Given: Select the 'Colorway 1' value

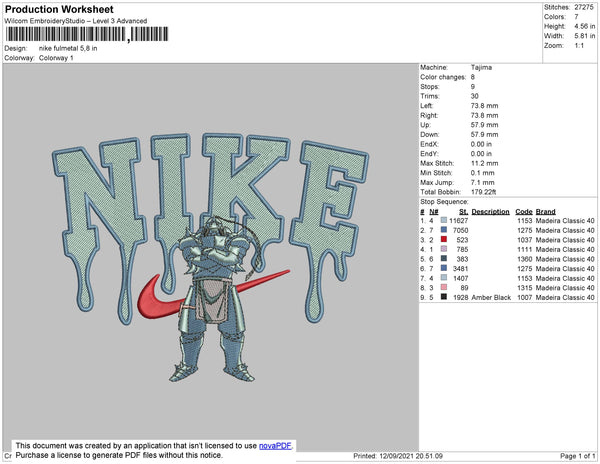Looking at the screenshot, I should point(56,58).
